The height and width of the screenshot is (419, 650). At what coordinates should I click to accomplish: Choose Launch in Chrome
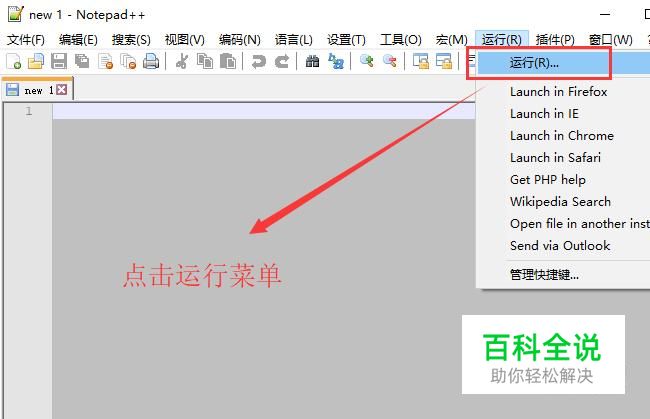coord(564,136)
